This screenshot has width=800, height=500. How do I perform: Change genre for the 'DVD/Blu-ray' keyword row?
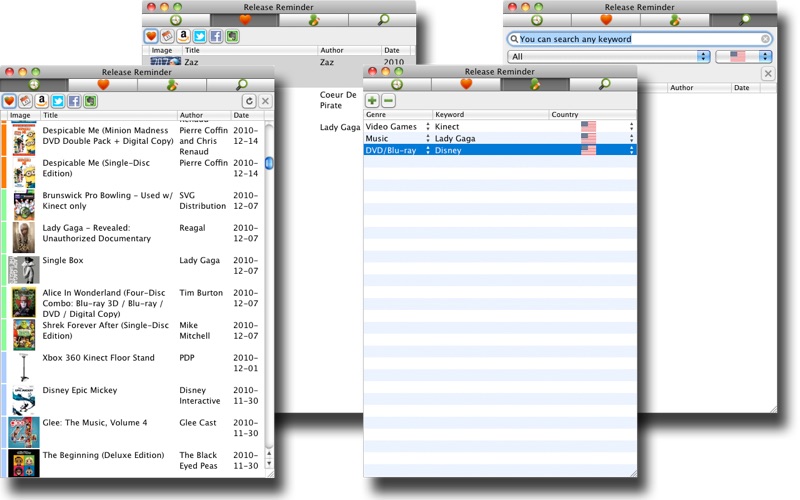coord(398,150)
